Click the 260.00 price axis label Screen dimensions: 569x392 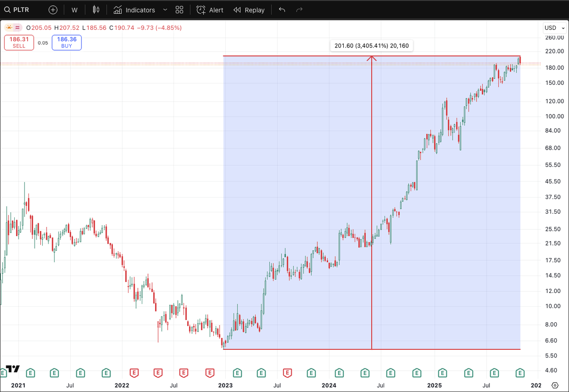[x=554, y=37]
